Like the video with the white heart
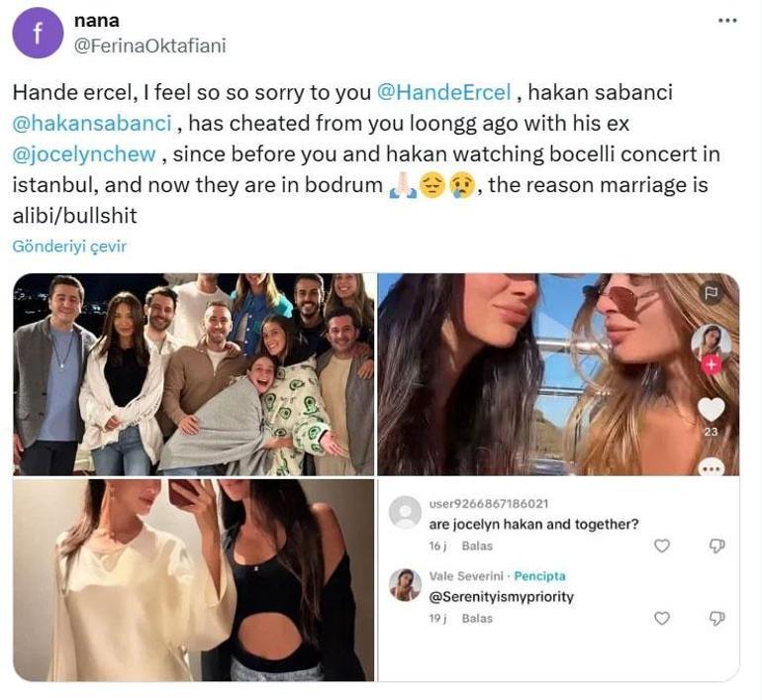Image resolution: width=762 pixels, height=700 pixels. click(711, 409)
